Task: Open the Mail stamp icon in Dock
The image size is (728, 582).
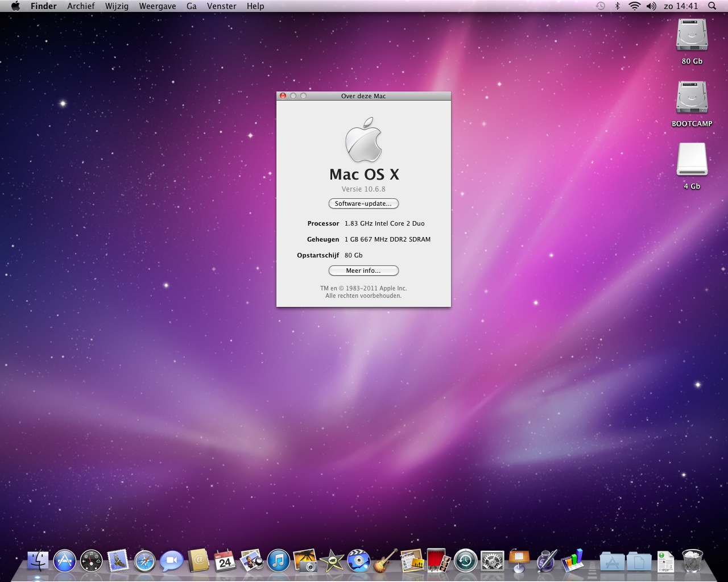Action: tap(118, 561)
